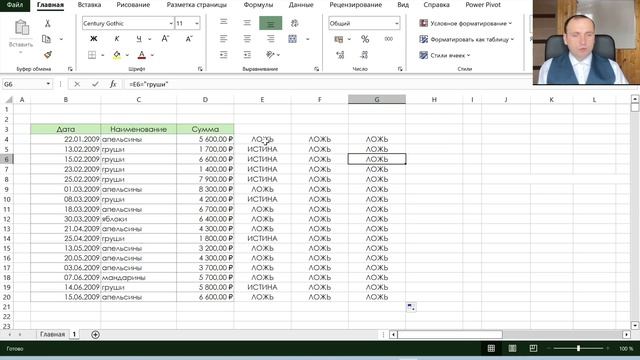The width and height of the screenshot is (640, 360).
Task: Apply percent style
Action: pos(365,39)
